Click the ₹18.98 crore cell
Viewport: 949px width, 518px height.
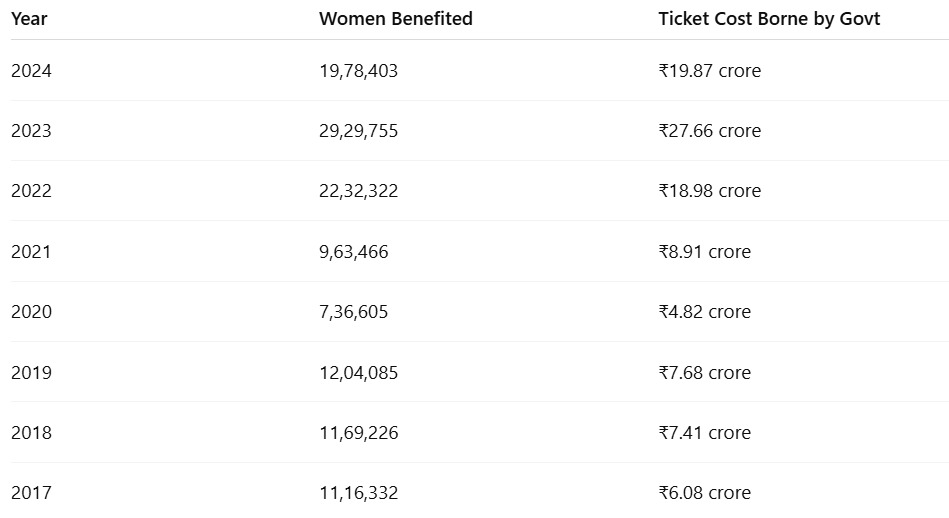(x=709, y=191)
